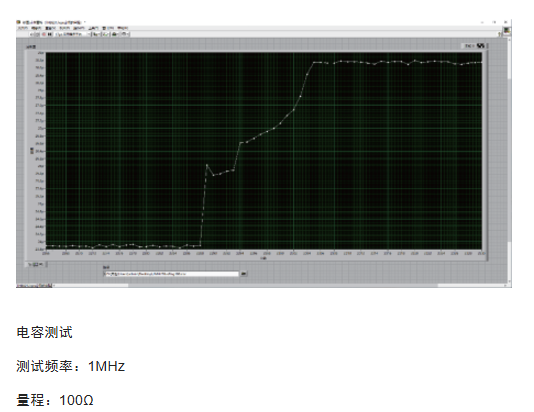Click the VI icon pane at top right
This screenshot has height=412, width=534.
(x=507, y=31)
